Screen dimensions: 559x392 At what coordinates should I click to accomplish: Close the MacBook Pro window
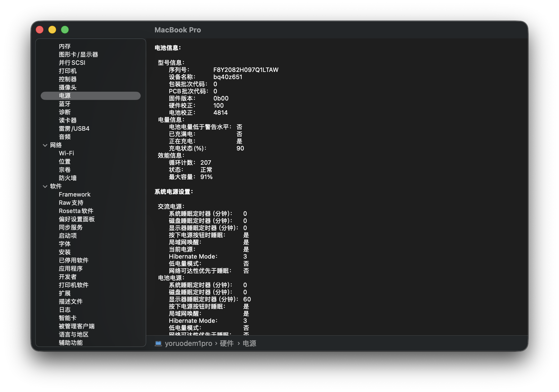pos(40,30)
